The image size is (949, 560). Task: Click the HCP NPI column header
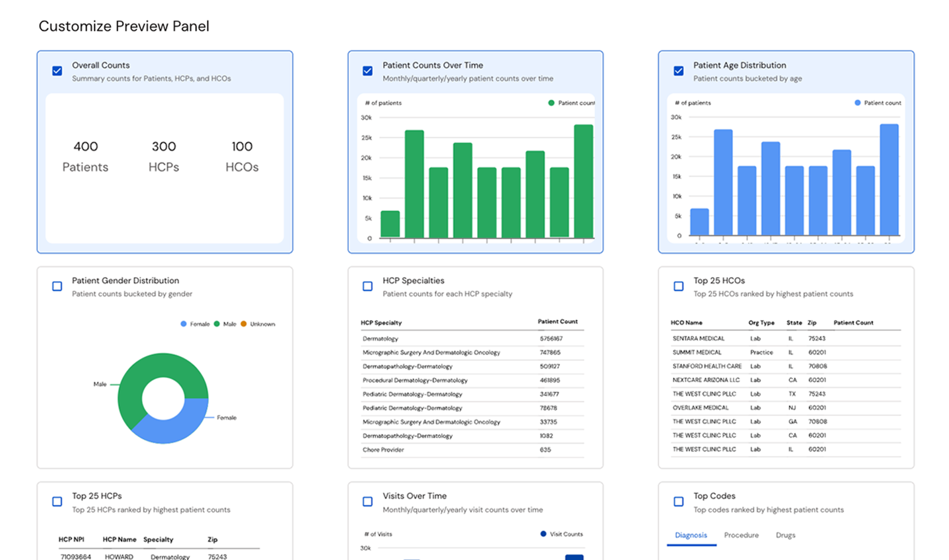point(71,540)
